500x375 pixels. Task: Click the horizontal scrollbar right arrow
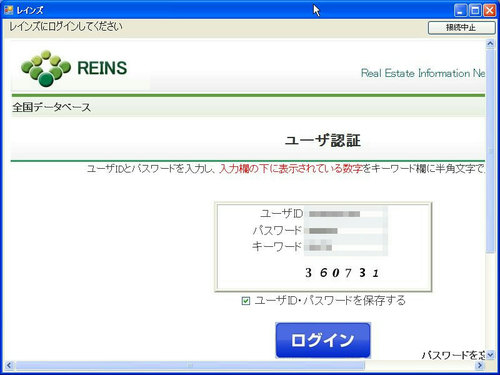pyautogui.click(x=480, y=365)
